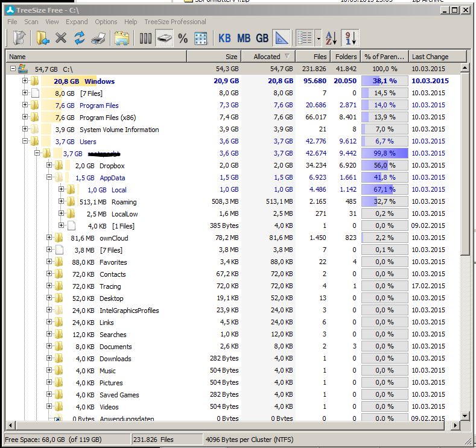Open the TreeSize Professional menu
The image size is (476, 448).
[x=175, y=22]
